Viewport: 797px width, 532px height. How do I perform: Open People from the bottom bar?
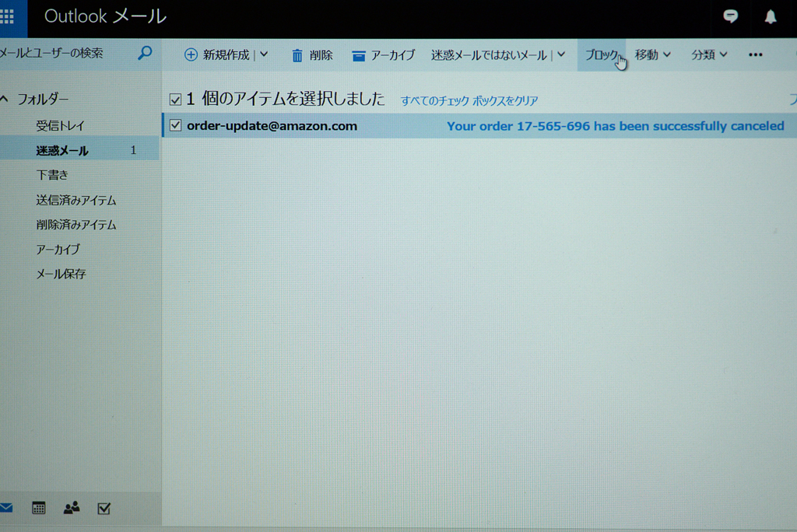click(x=72, y=508)
